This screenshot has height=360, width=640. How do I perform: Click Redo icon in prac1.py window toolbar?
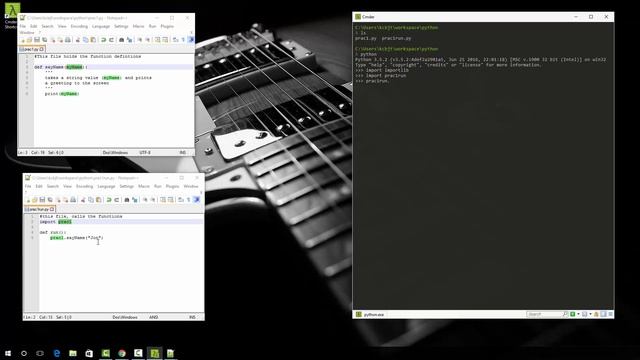[x=111, y=40]
